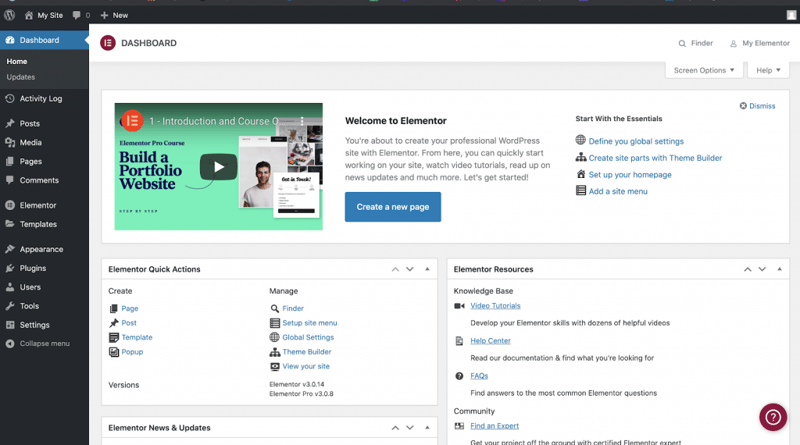Expand the Help dropdown tab

click(x=768, y=70)
